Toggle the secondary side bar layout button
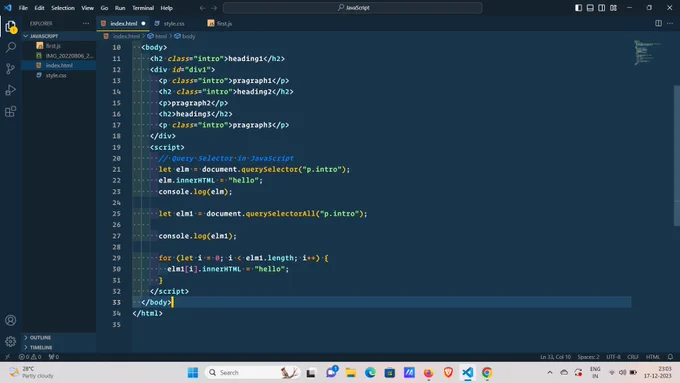Screen dimensions: 680x383 pos(602,8)
